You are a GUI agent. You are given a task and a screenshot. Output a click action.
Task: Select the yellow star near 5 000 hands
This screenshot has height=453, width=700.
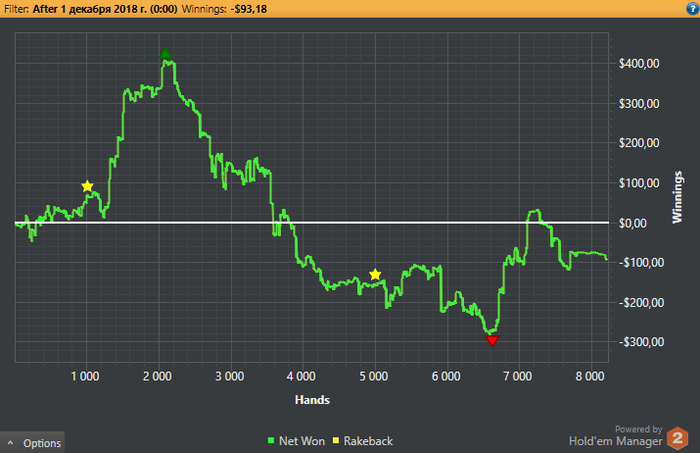pos(375,274)
